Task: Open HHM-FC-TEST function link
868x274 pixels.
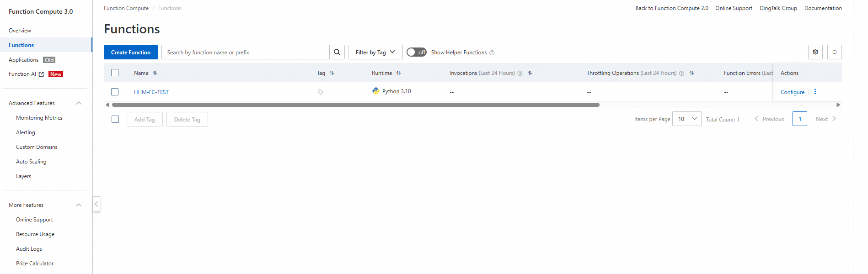Action: [151, 92]
